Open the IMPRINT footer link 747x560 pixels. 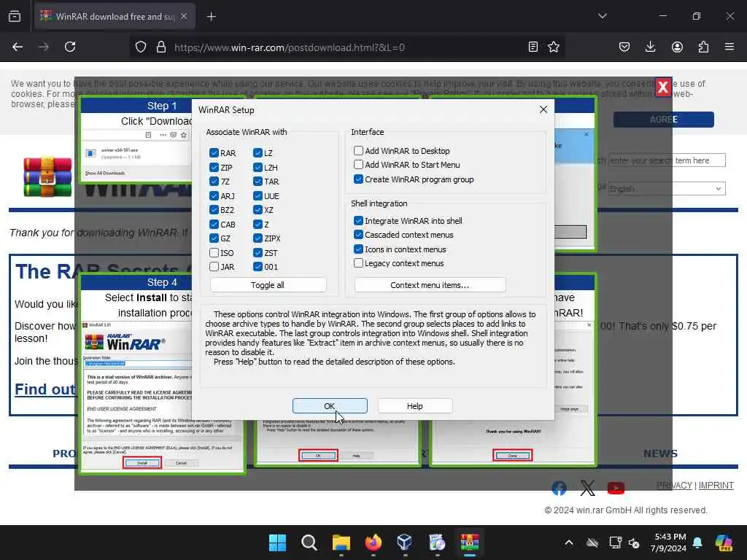[x=716, y=485]
